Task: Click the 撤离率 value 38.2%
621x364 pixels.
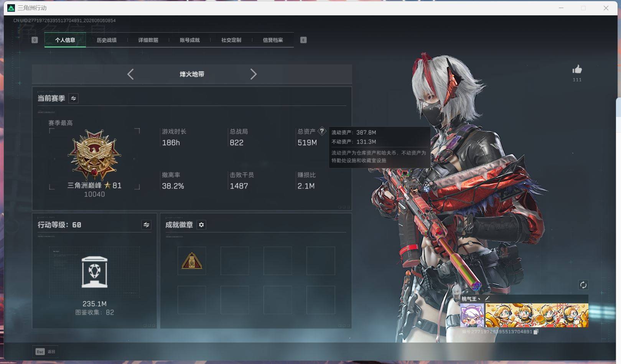Action: pyautogui.click(x=173, y=186)
